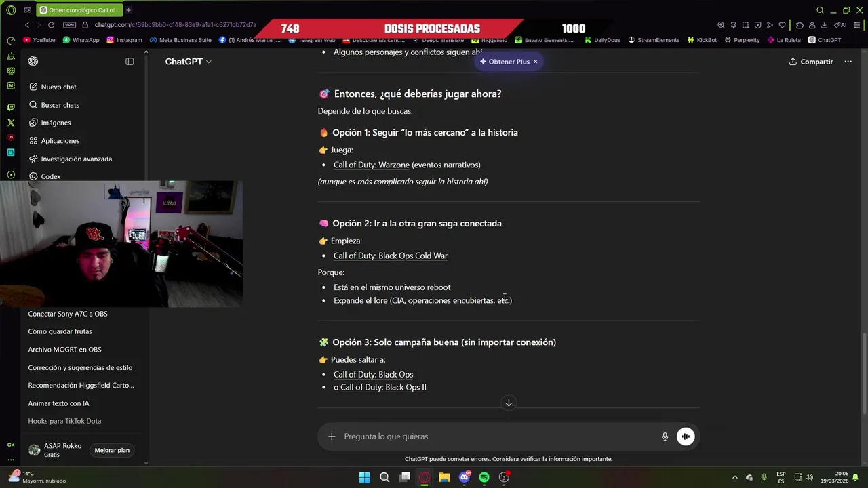Reload the current ChatGPT page
This screenshot has height=488, width=868.
pos(51,25)
